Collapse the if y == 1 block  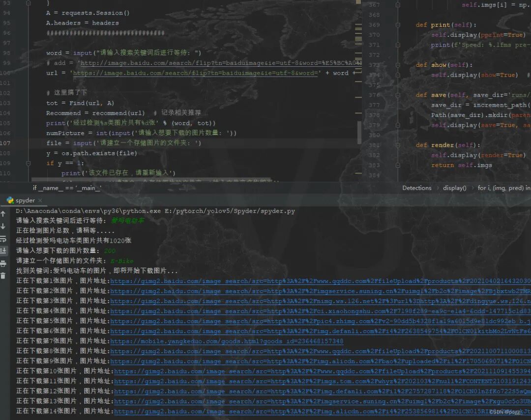[29, 163]
